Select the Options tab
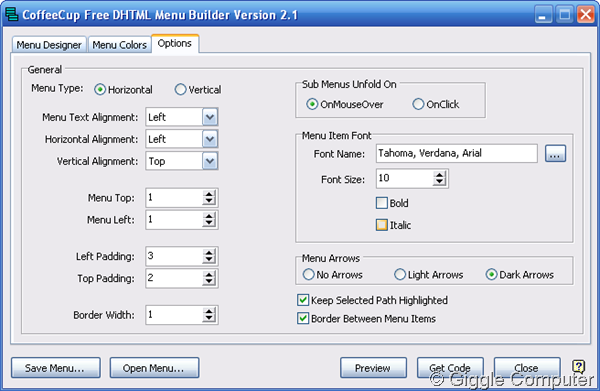600x391 pixels. pos(174,43)
